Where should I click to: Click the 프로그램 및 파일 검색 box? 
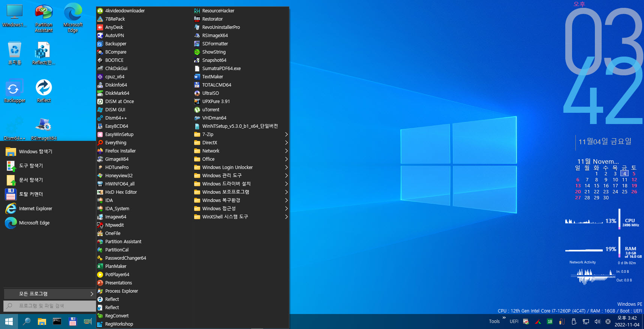click(x=49, y=306)
